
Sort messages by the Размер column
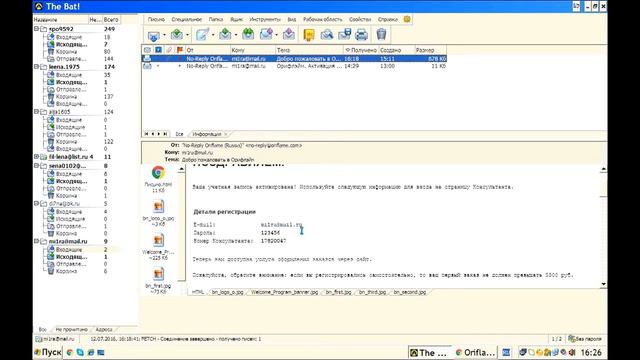click(x=430, y=50)
